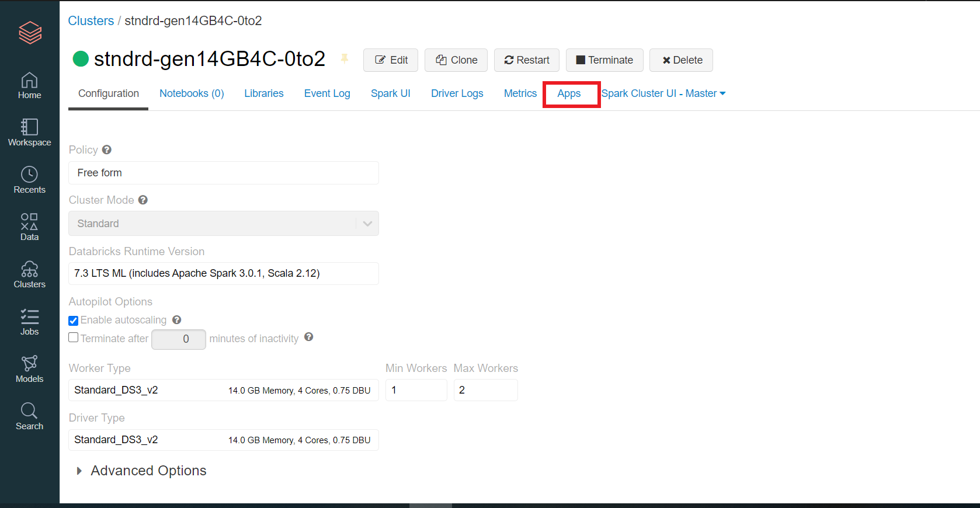Click the Cluster Mode help icon
980x508 pixels.
pos(143,200)
